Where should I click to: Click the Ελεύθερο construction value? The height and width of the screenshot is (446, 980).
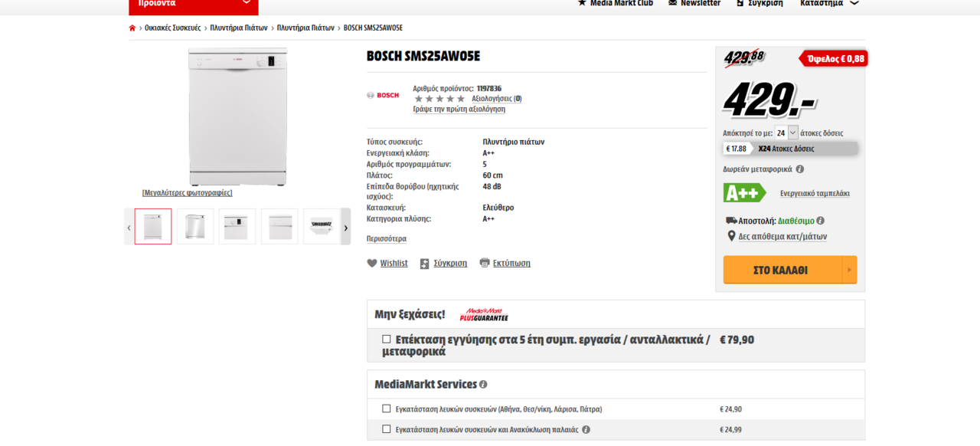point(498,208)
